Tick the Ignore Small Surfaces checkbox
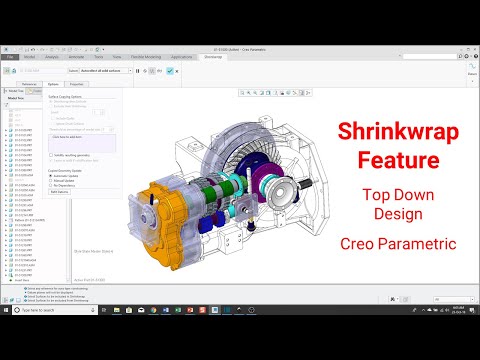The height and width of the screenshot is (360, 480). click(x=53, y=123)
